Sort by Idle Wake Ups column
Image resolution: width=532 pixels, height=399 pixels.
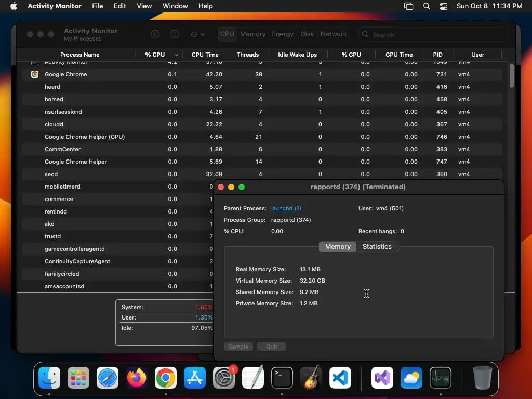click(298, 55)
